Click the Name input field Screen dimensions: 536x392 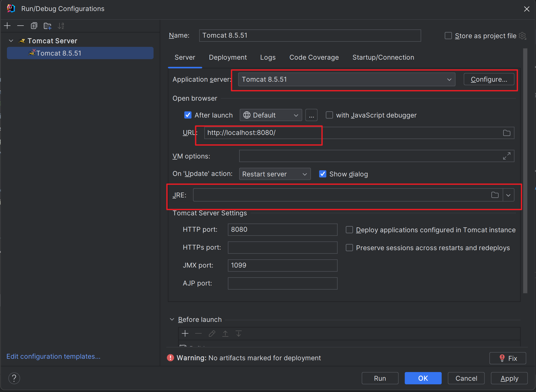click(x=310, y=35)
